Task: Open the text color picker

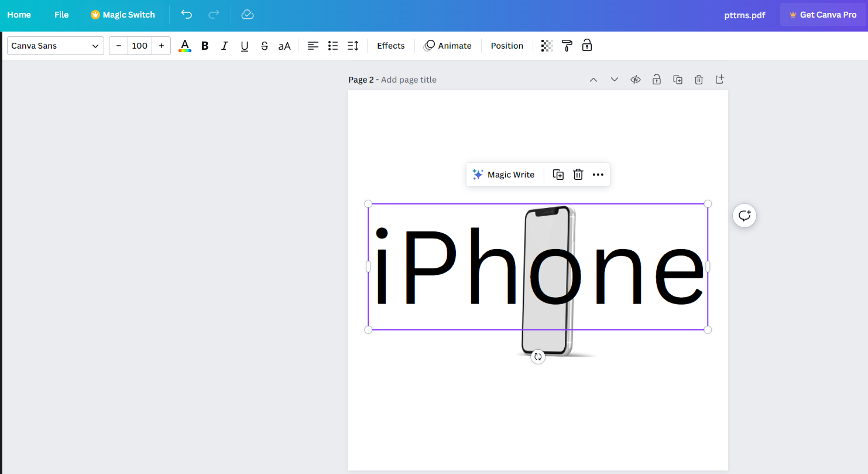Action: 185,46
